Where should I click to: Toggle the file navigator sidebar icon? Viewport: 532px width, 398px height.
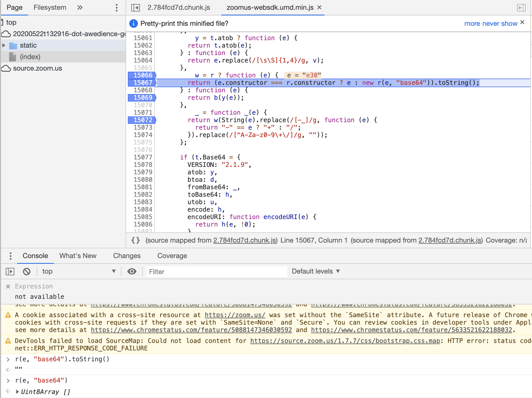tap(135, 8)
